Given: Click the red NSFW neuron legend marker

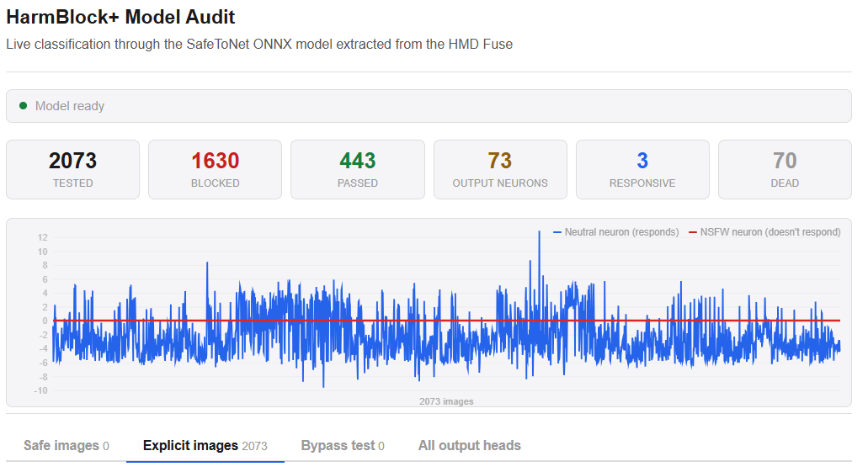Looking at the screenshot, I should [x=693, y=232].
